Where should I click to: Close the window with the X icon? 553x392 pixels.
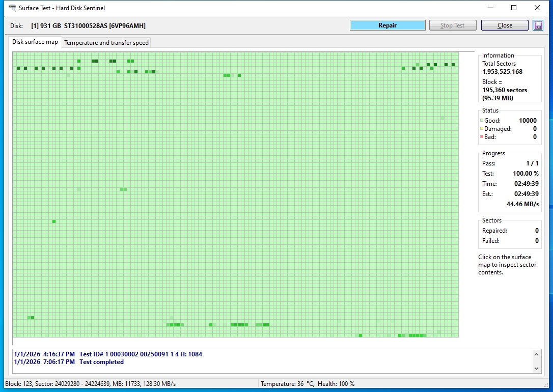tap(537, 8)
